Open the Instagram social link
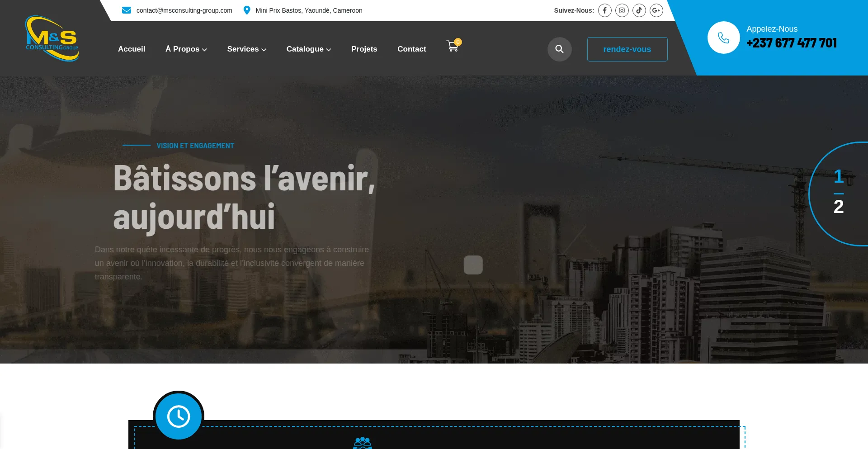The height and width of the screenshot is (449, 868). 622,10
